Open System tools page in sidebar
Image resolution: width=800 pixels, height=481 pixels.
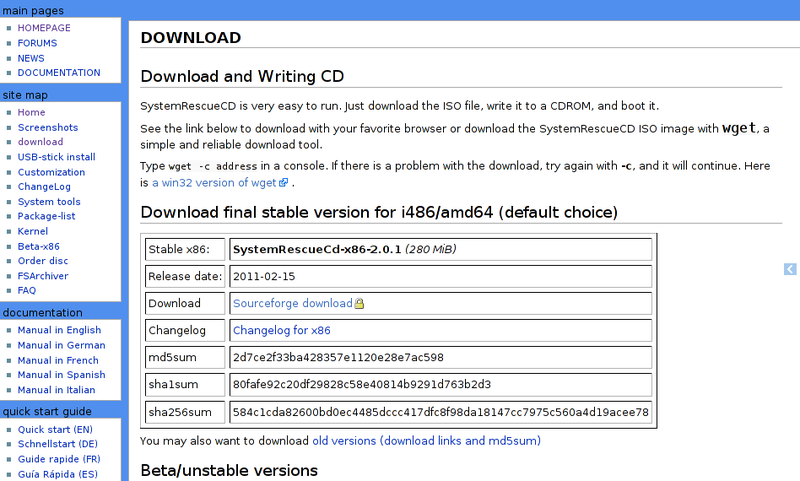click(49, 202)
